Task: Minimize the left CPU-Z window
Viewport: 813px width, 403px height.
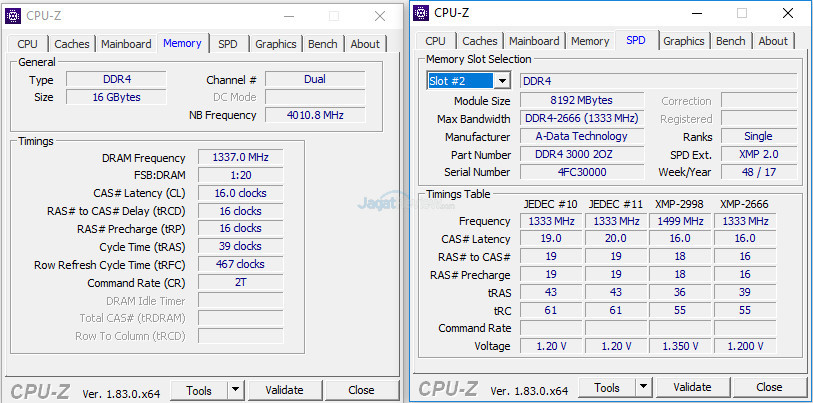Action: pyautogui.click(x=287, y=16)
